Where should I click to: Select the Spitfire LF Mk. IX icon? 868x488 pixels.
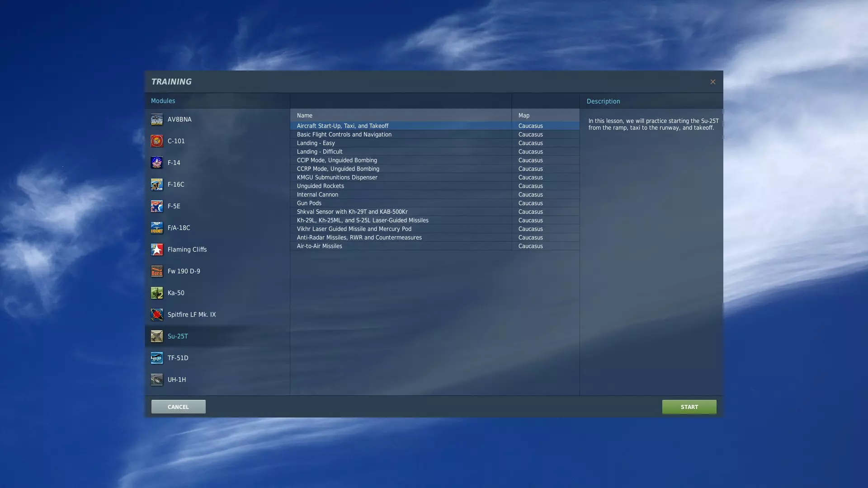[157, 315]
